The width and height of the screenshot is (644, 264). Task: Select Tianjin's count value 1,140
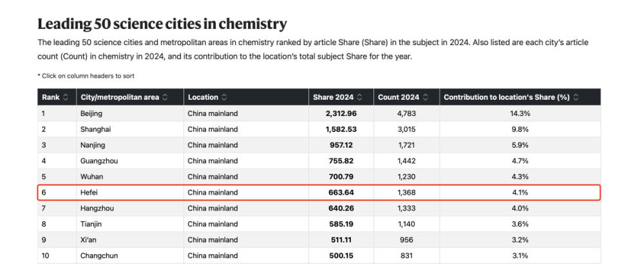[x=407, y=224]
